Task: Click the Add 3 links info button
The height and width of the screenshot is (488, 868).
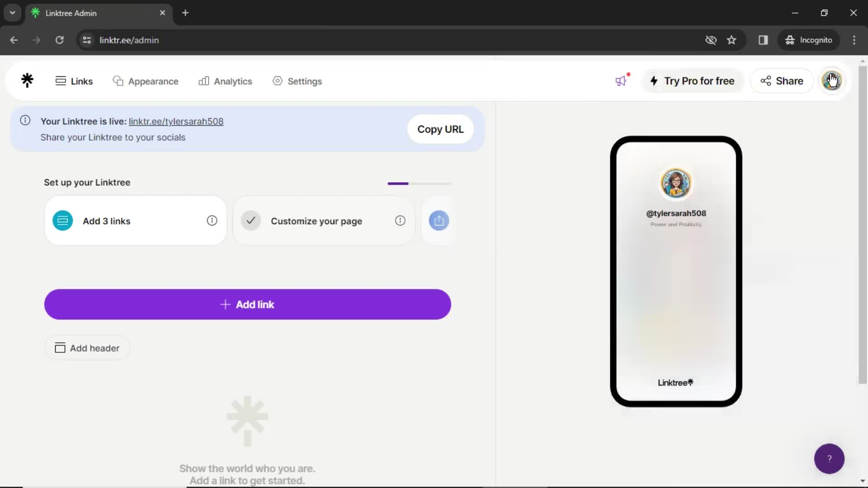Action: [x=212, y=221]
